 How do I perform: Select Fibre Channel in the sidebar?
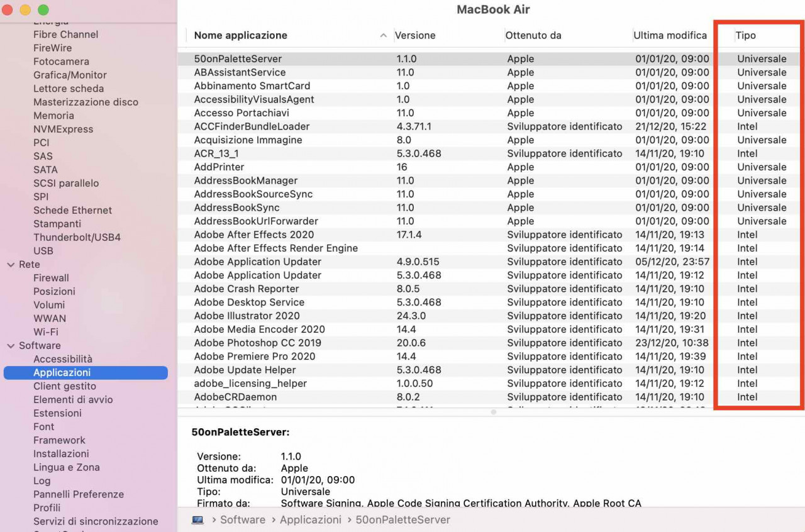point(65,35)
